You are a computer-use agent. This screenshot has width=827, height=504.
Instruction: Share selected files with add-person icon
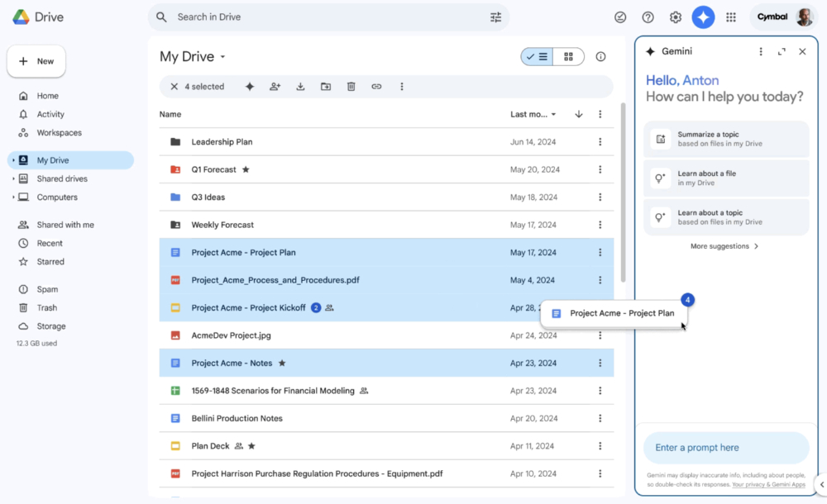[275, 87]
